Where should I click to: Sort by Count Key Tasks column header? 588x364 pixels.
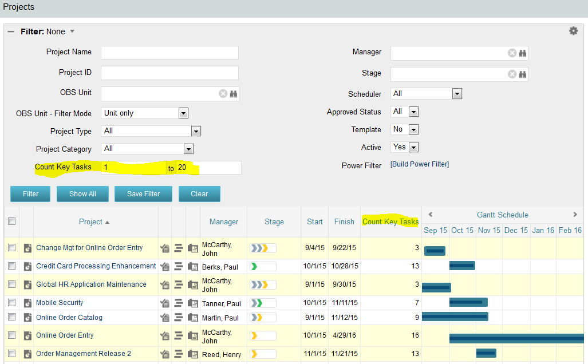390,222
